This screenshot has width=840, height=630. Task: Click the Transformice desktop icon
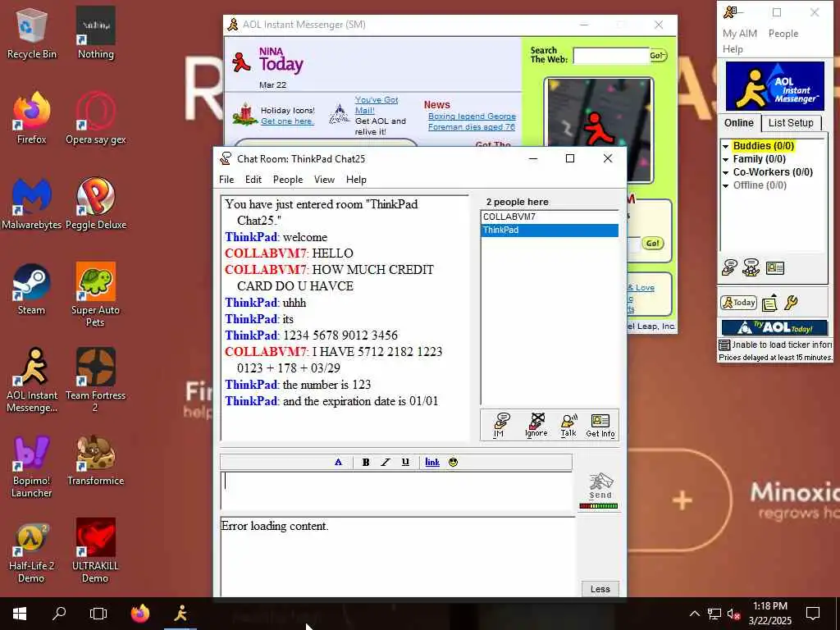pyautogui.click(x=95, y=461)
